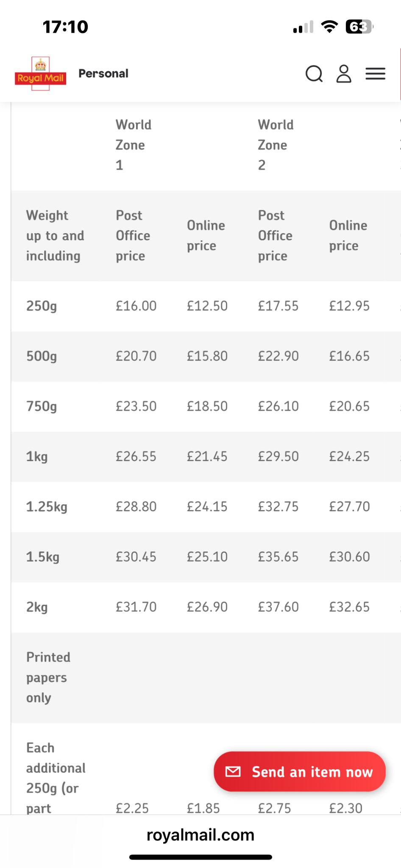Open the user account icon

pyautogui.click(x=344, y=74)
